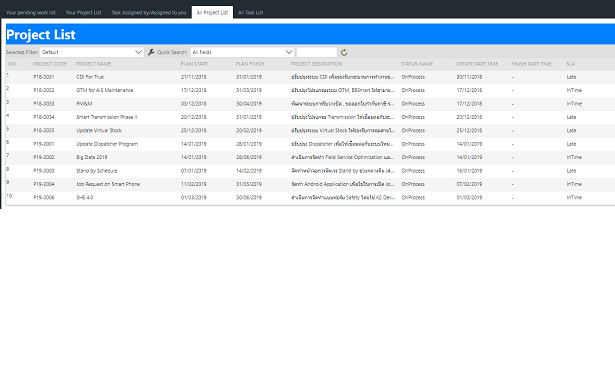Click the FINISH DATE TIME column header
615x383 pixels.
tap(531, 64)
